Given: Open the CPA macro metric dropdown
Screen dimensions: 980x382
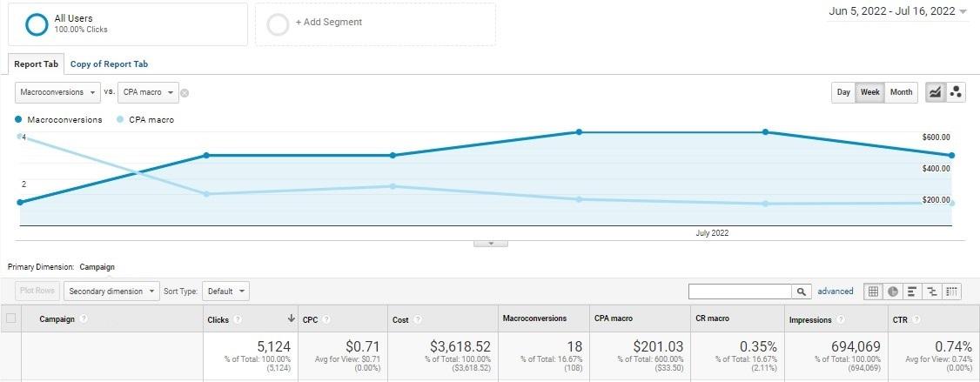Looking at the screenshot, I should (148, 92).
